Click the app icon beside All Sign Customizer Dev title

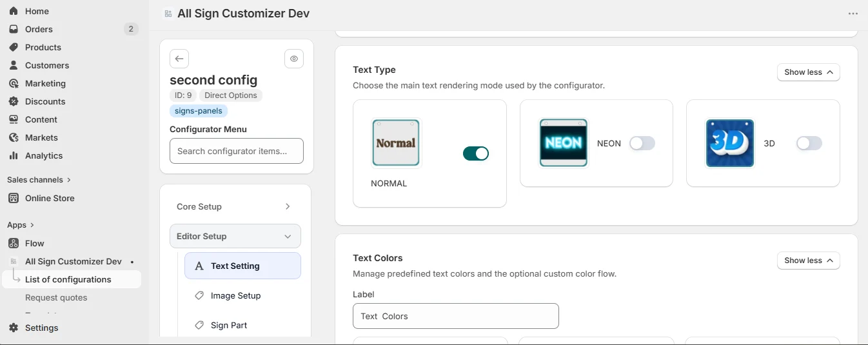tap(168, 14)
